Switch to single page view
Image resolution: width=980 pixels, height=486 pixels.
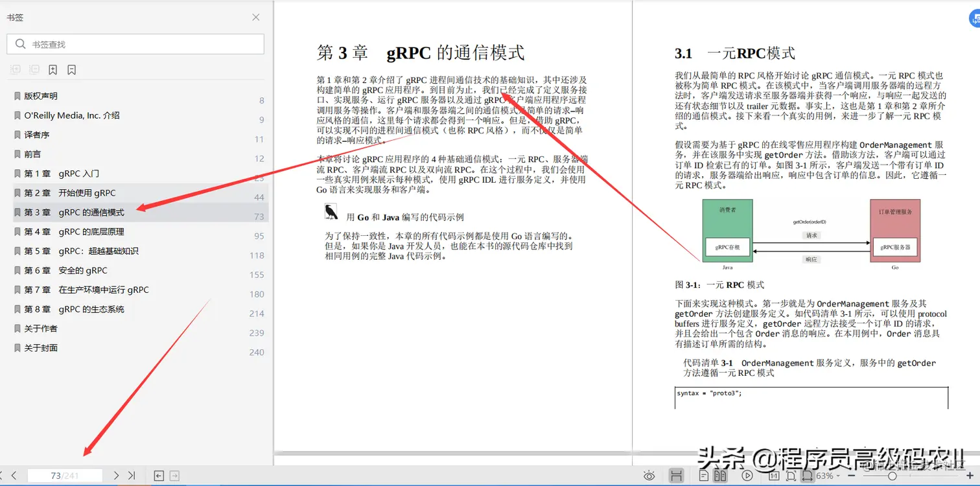point(703,476)
